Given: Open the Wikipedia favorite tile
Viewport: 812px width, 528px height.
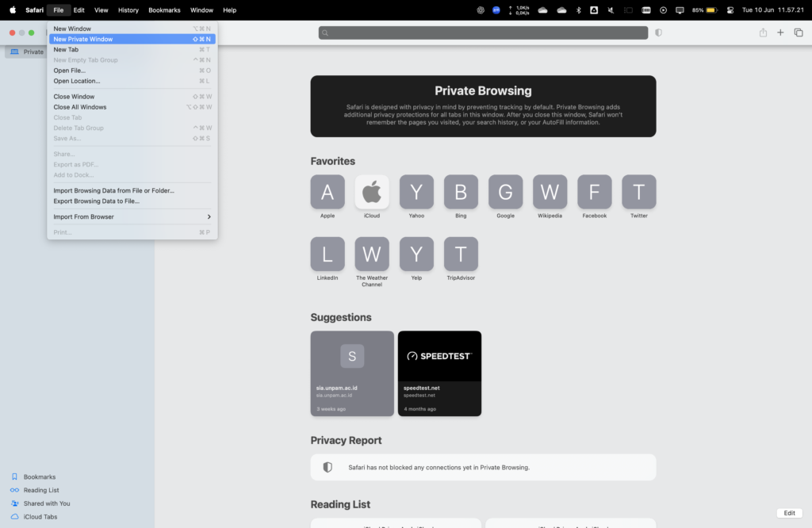Looking at the screenshot, I should click(550, 192).
